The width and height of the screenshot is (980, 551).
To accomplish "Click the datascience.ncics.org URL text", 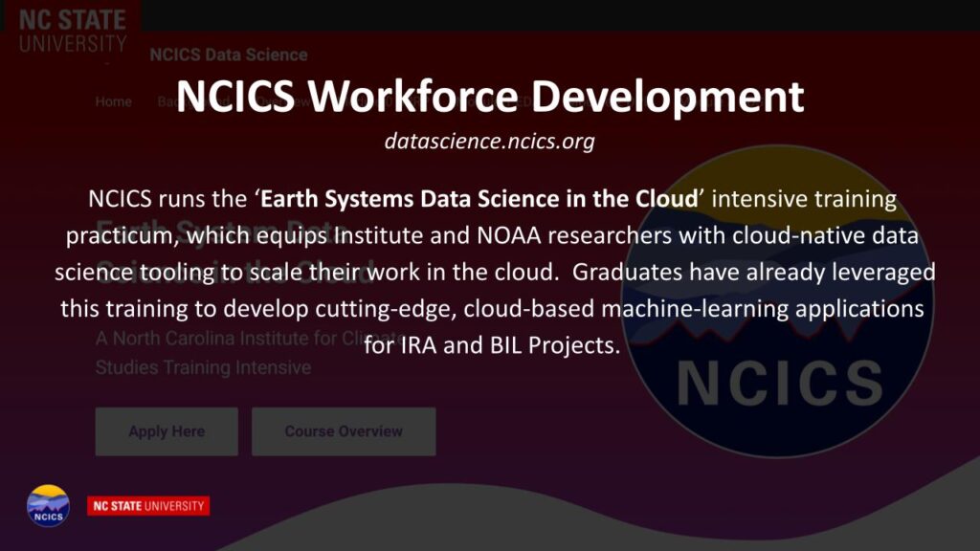I will tap(489, 142).
